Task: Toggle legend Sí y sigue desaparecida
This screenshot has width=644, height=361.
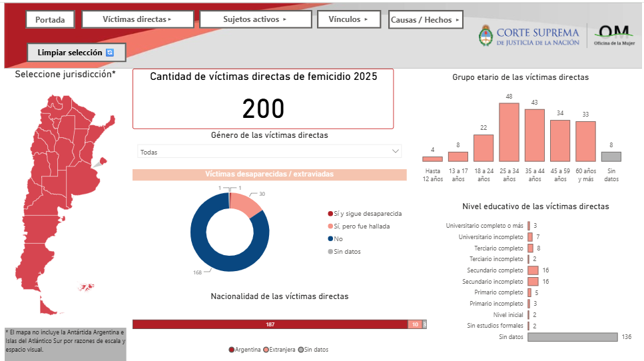Action: pyautogui.click(x=365, y=214)
